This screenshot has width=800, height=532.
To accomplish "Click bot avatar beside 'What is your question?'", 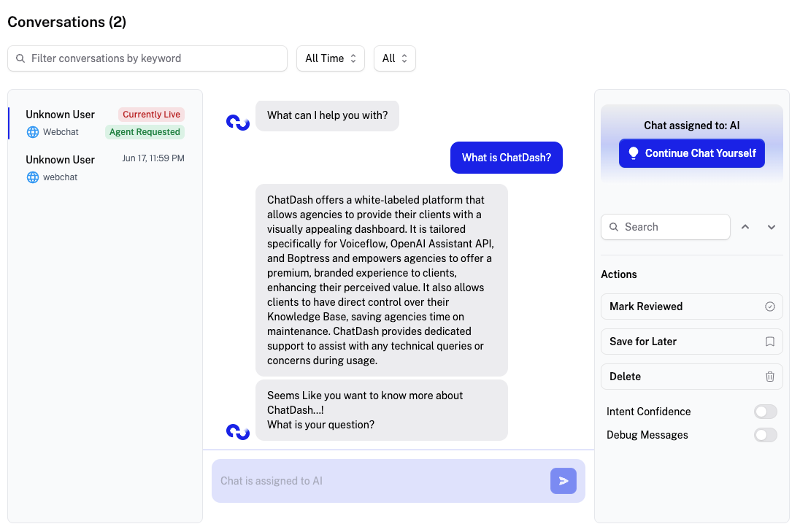I will coord(238,432).
